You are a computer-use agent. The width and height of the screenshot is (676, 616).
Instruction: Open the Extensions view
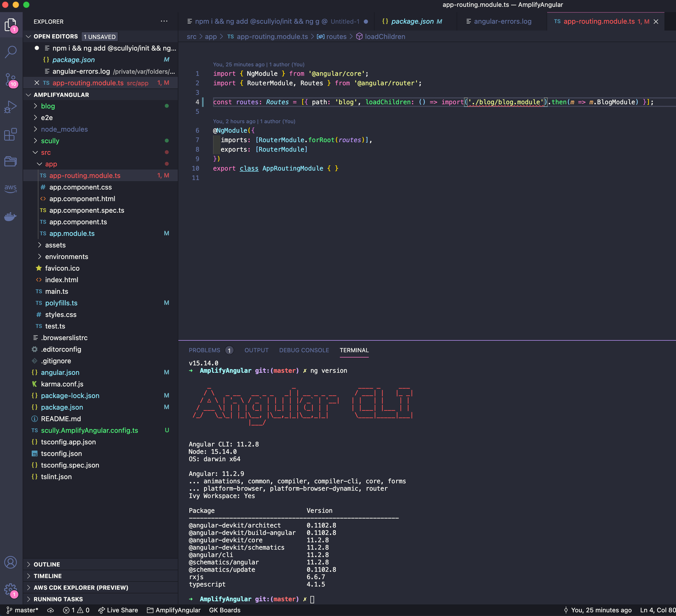pos(11,134)
